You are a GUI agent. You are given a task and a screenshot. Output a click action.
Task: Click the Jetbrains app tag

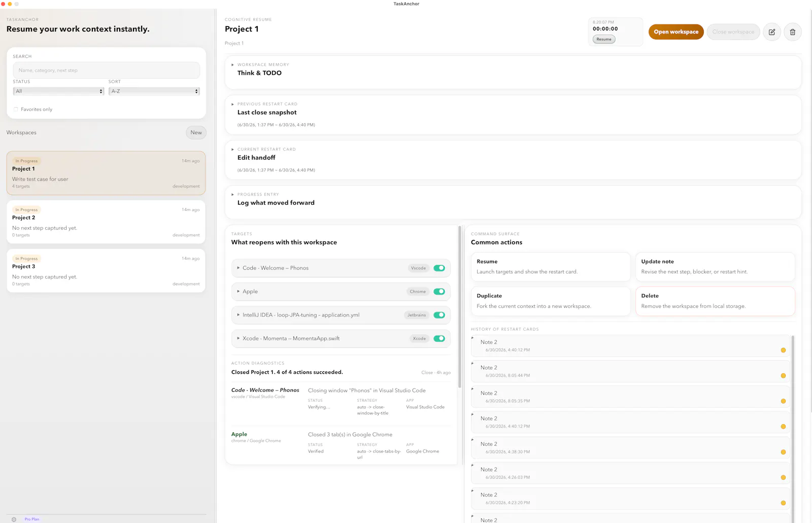(417, 315)
